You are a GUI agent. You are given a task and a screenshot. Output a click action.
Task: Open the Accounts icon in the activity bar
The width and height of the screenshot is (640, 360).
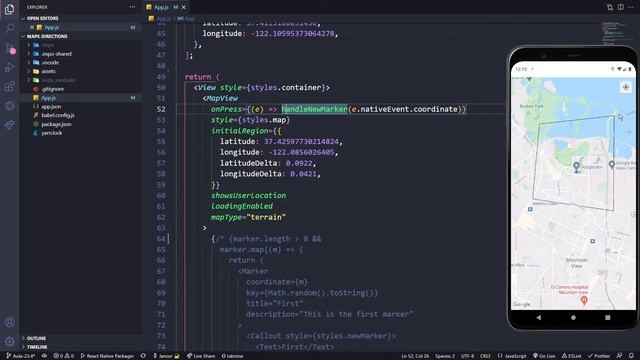click(9, 322)
